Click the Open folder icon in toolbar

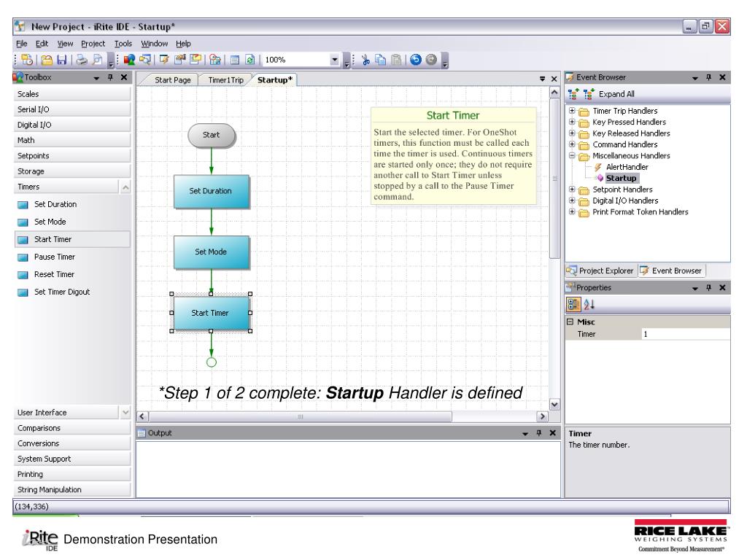point(46,60)
